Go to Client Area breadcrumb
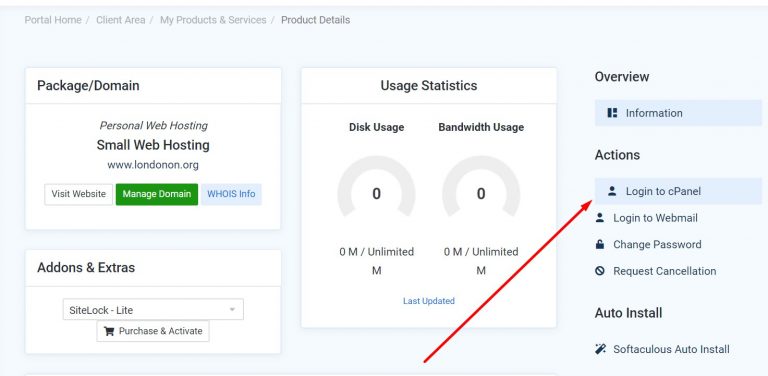The height and width of the screenshot is (376, 768). [x=120, y=20]
